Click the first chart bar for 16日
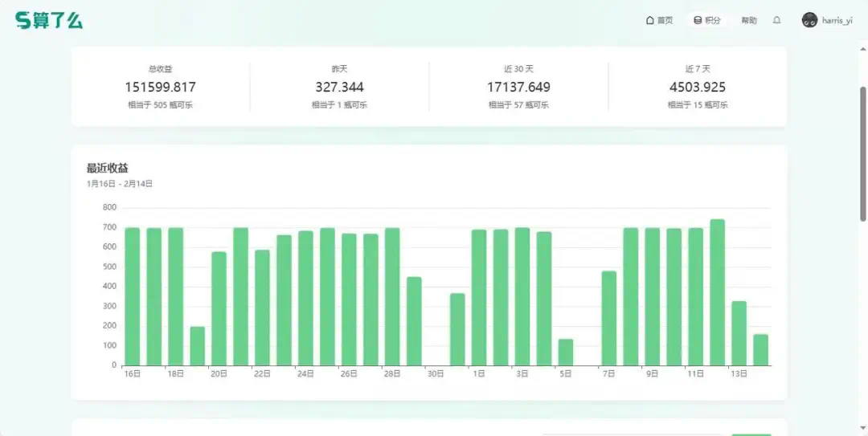 point(133,296)
